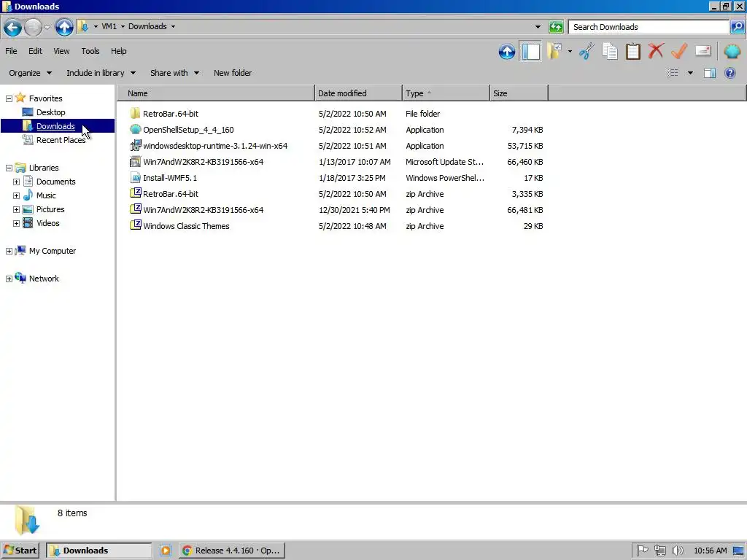The width and height of the screenshot is (747, 560).
Task: Open the recent pages dropdown arrow
Action: [x=47, y=27]
